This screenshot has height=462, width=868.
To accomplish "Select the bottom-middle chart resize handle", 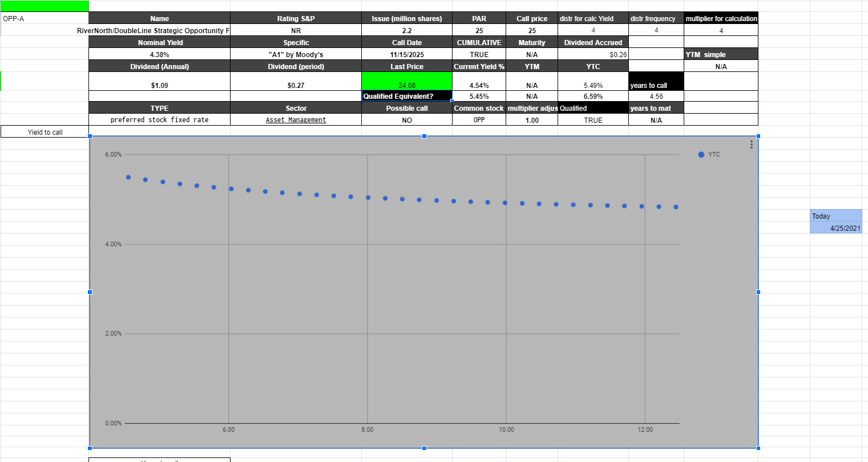I will pyautogui.click(x=423, y=448).
